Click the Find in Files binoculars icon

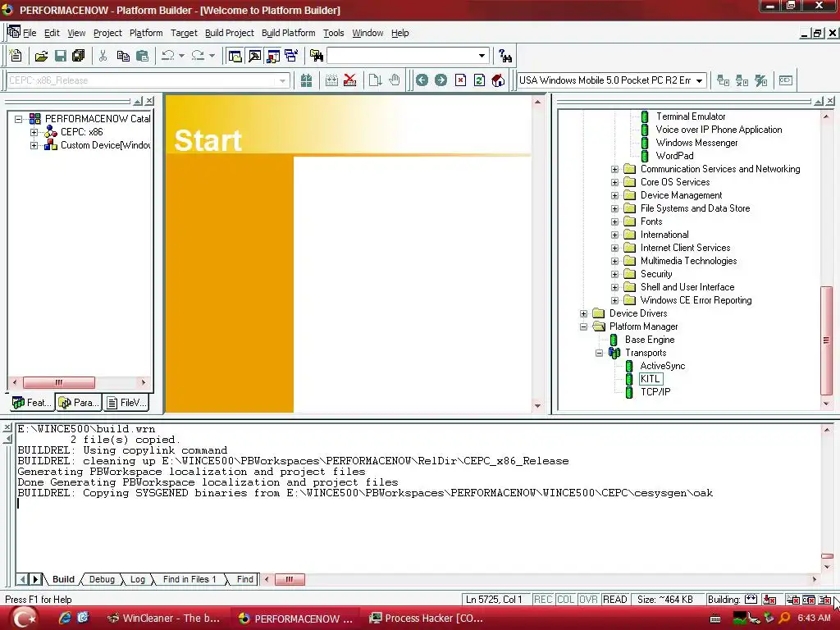click(317, 56)
